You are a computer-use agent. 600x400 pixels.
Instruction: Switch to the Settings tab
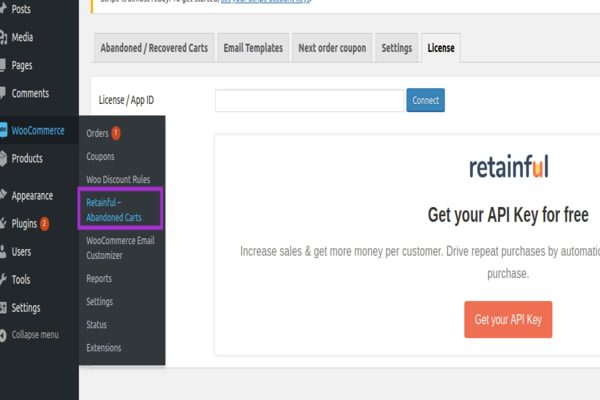click(396, 48)
